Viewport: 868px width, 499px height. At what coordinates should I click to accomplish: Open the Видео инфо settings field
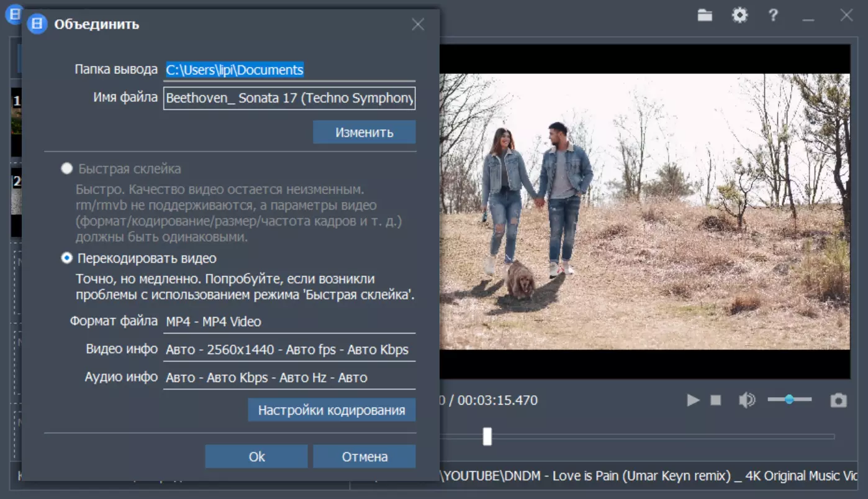point(289,350)
